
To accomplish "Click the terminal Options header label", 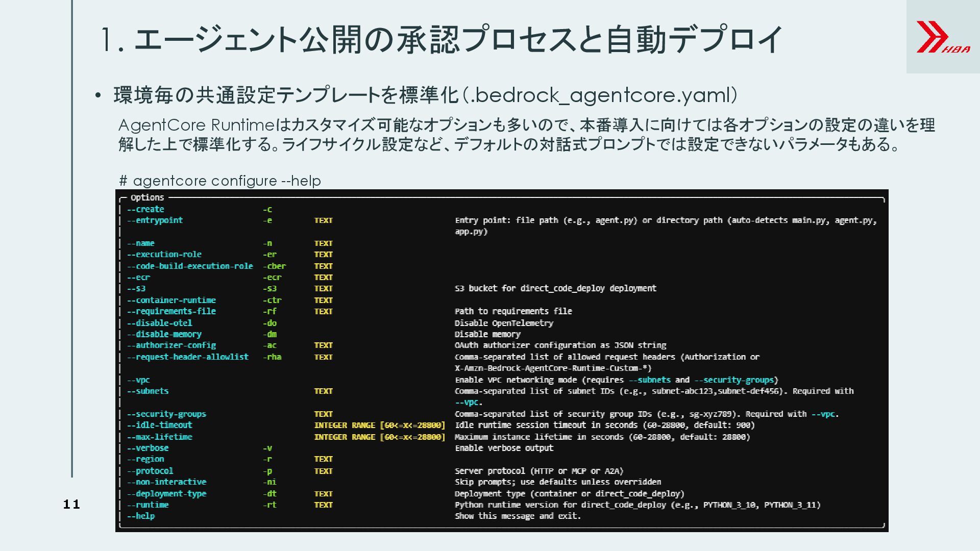I will click(x=147, y=197).
